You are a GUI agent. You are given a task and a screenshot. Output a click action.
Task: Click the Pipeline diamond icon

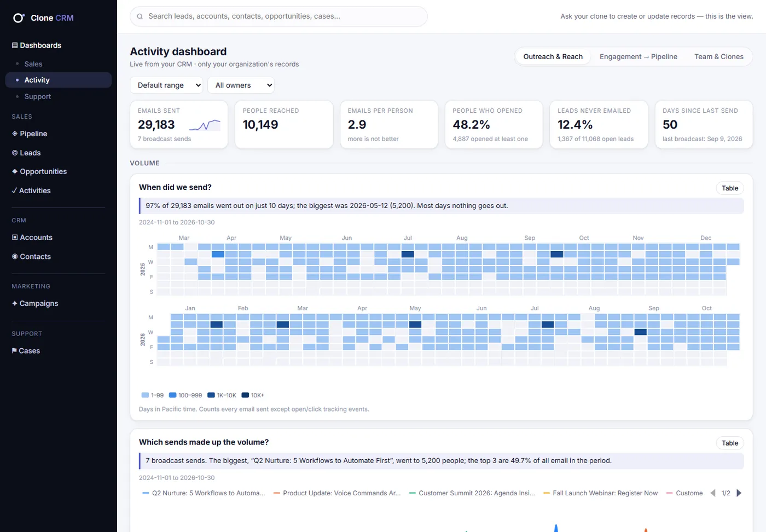[15, 134]
